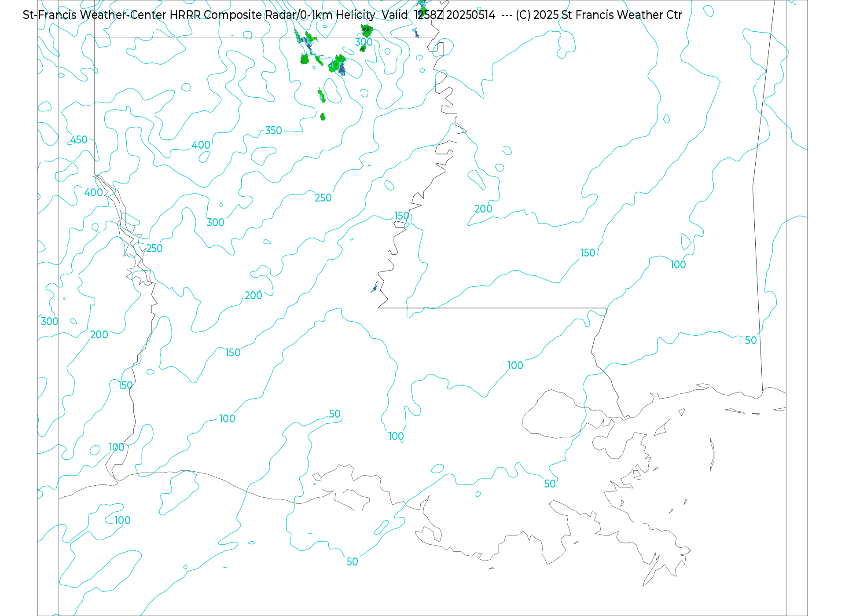This screenshot has width=845, height=616.
Task: Click the isolated blue-green radar echo near the state border
Action: coord(374,287)
